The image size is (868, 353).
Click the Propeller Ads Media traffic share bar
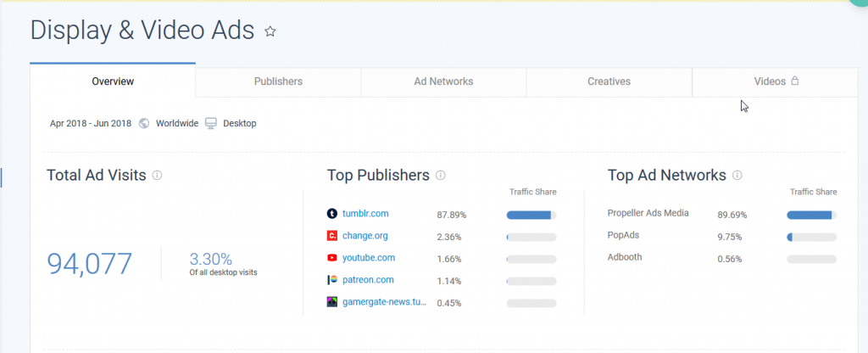[x=811, y=215]
